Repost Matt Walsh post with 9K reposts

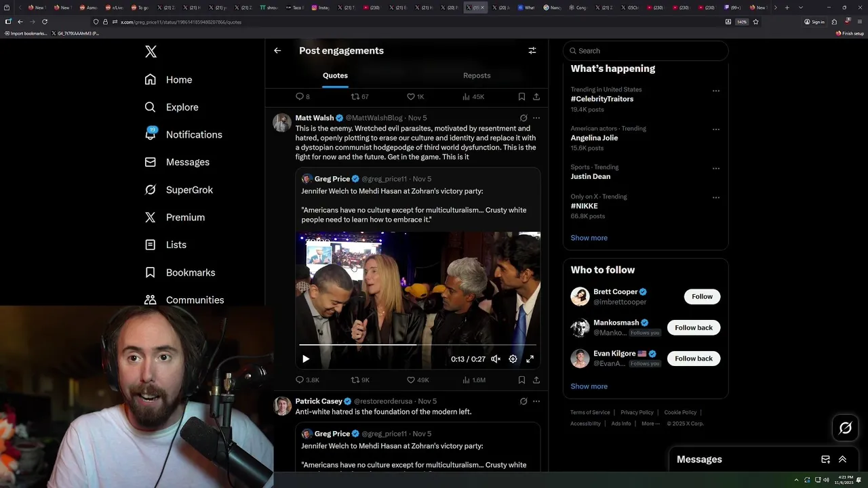coord(360,380)
